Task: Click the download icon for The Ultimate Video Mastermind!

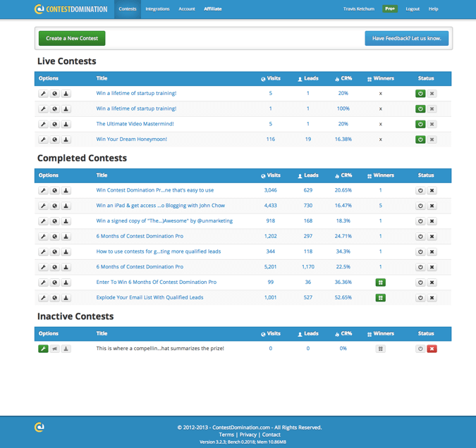Action: pos(66,124)
